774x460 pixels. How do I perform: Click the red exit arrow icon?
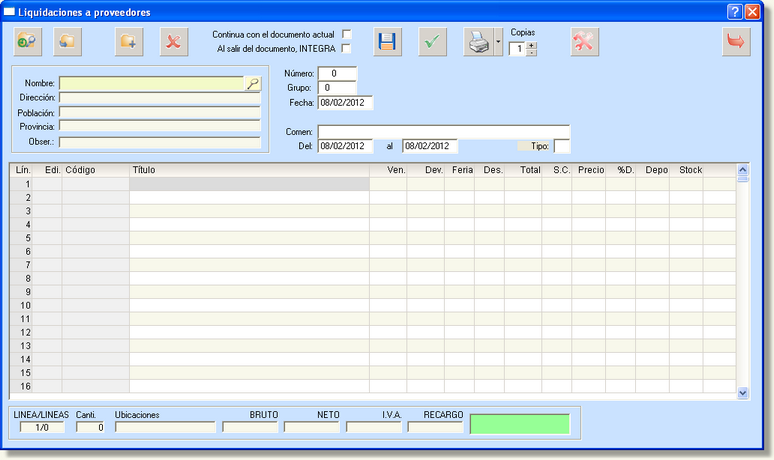pos(737,42)
